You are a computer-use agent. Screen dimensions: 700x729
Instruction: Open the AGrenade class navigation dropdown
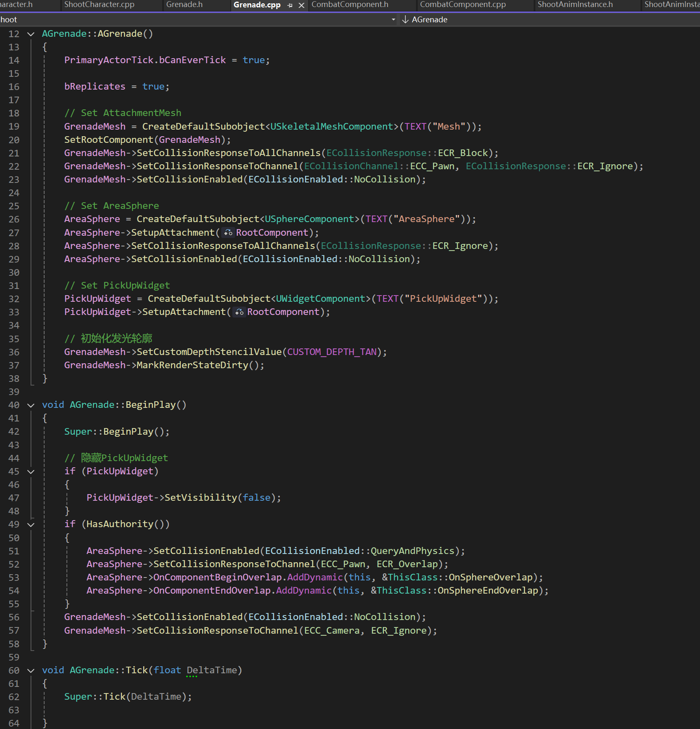pyautogui.click(x=549, y=19)
